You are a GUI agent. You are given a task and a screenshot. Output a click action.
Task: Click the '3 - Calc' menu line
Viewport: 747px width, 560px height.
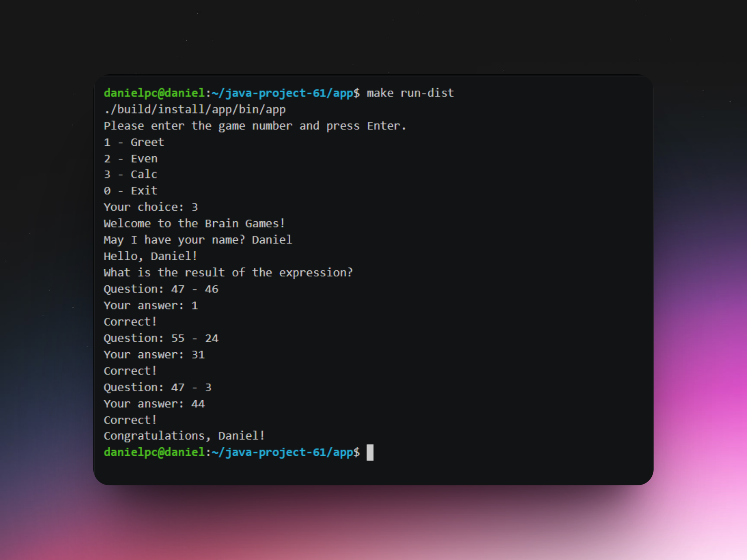[131, 174]
